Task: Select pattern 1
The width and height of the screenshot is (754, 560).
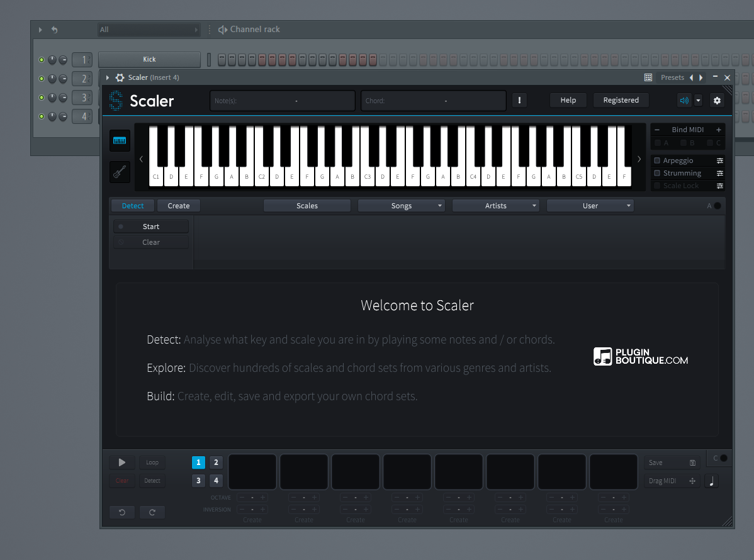Action: (199, 462)
